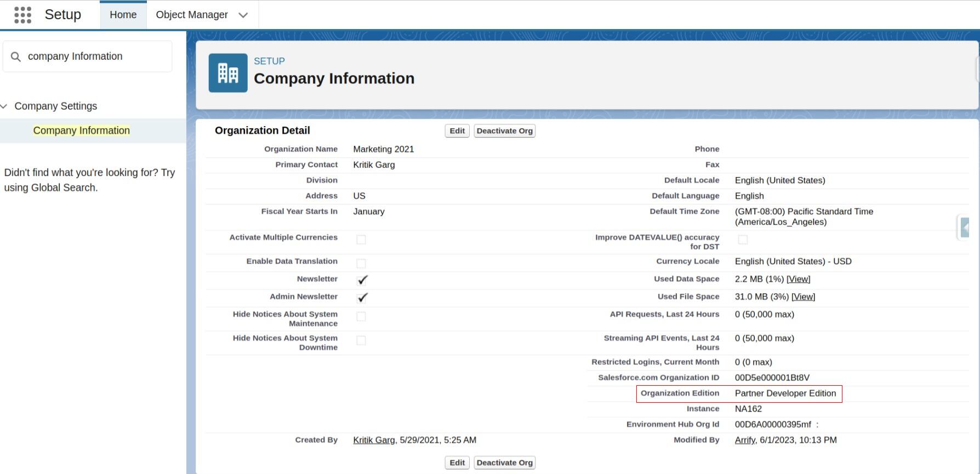Switch to the Home tab

coord(123,15)
